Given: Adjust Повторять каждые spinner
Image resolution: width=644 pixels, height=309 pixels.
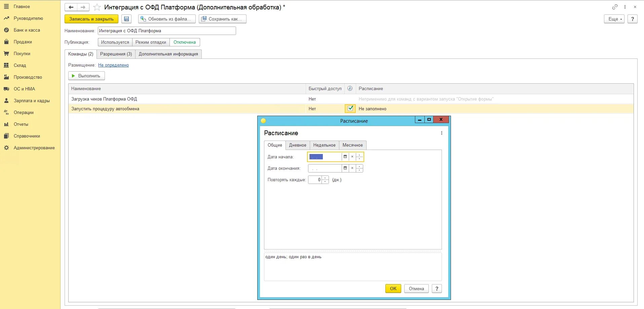Looking at the screenshot, I should (325, 180).
